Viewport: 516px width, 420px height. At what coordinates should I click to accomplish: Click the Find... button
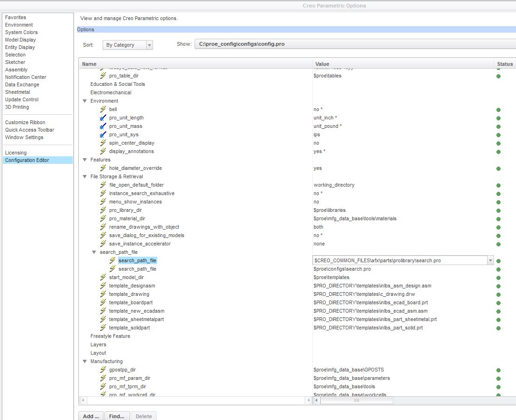[x=117, y=416]
